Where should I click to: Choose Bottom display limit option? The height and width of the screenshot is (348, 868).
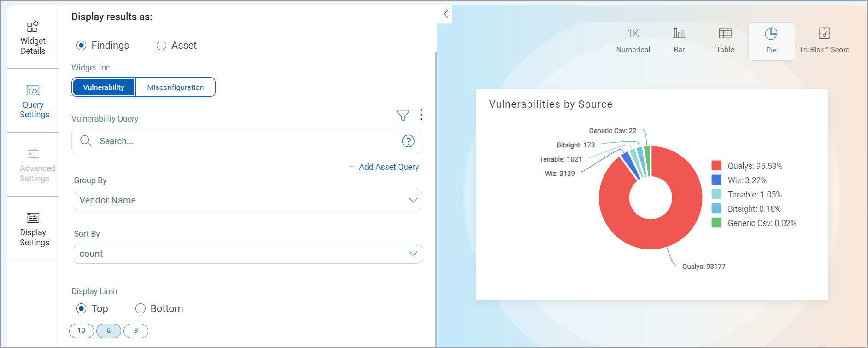pyautogui.click(x=141, y=308)
